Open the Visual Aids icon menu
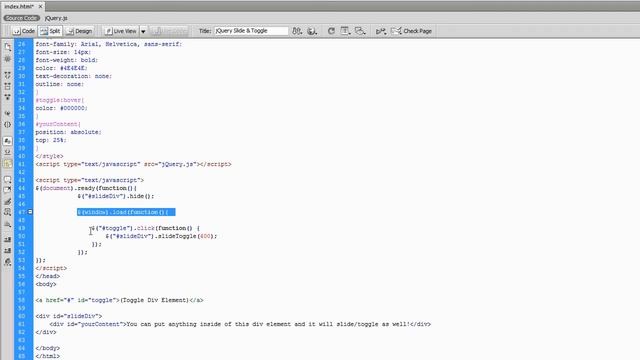The height and width of the screenshot is (360, 640). click(x=360, y=31)
